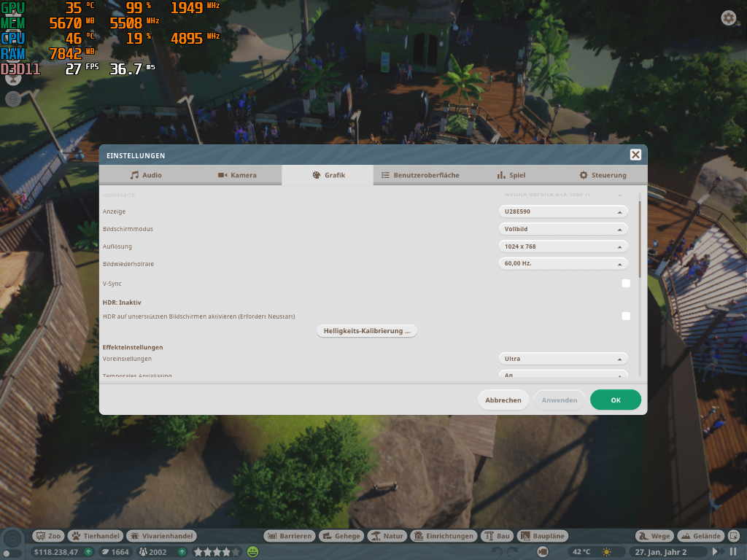Screen dimensions: 747x560
Task: Click the Anwenden button
Action: [x=560, y=400]
